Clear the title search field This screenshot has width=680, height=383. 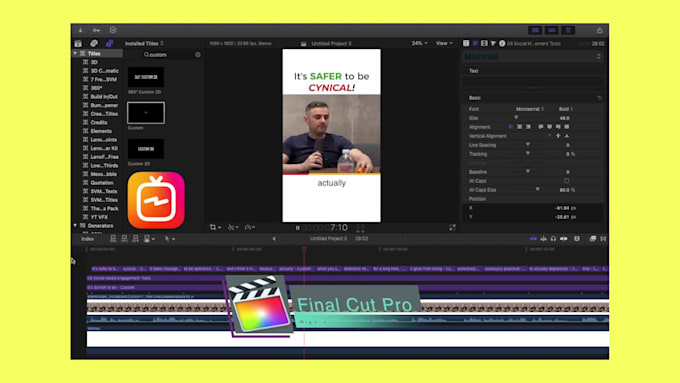(198, 55)
